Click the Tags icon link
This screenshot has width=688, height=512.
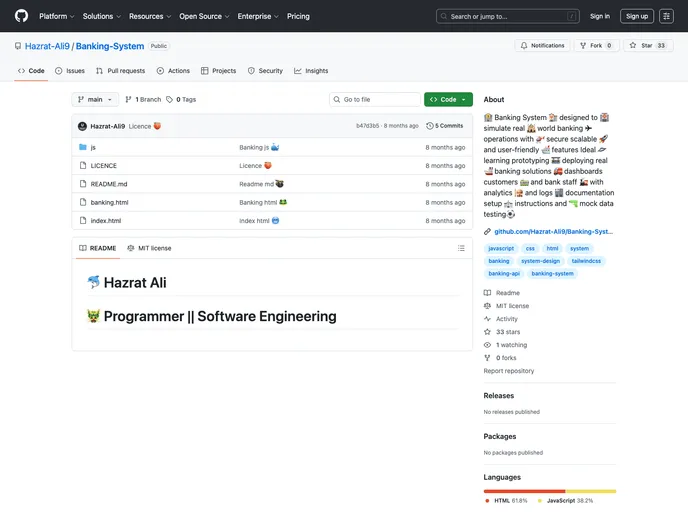pyautogui.click(x=181, y=100)
